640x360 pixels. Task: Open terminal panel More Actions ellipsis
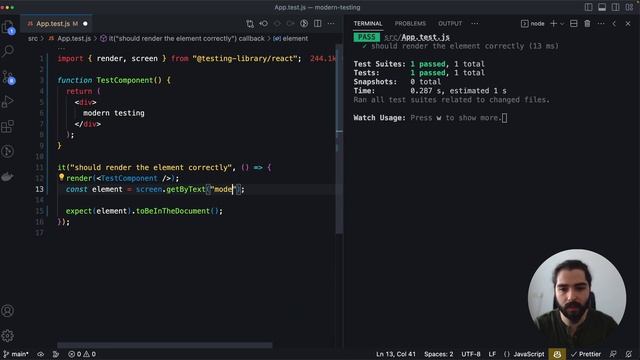pyautogui.click(x=601, y=24)
